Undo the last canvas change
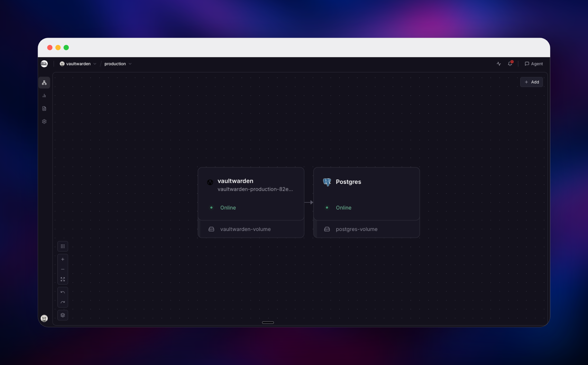The height and width of the screenshot is (365, 588). pos(63,292)
